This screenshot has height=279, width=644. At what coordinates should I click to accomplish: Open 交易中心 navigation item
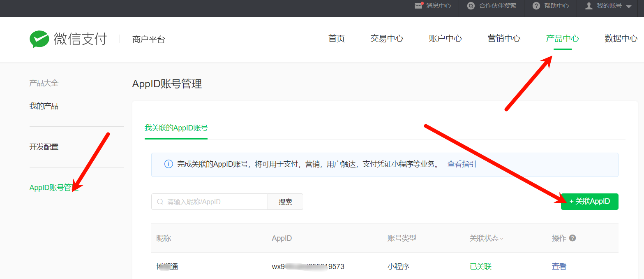point(387,39)
